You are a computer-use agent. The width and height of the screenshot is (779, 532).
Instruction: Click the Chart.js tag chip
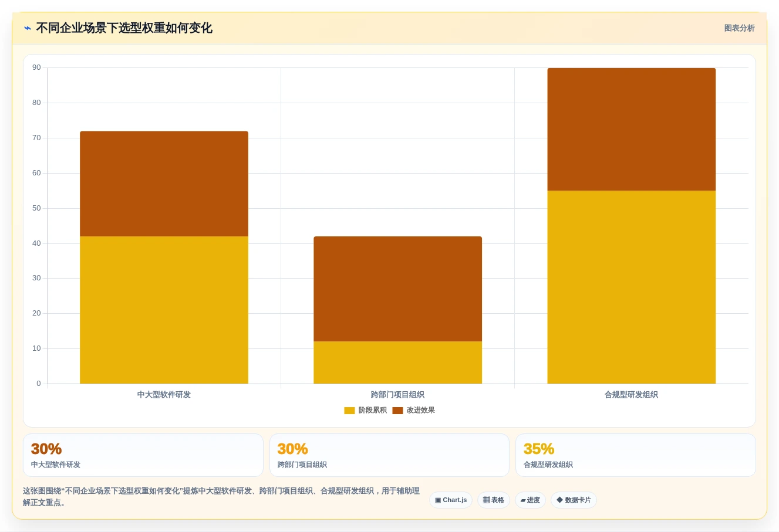tap(451, 500)
